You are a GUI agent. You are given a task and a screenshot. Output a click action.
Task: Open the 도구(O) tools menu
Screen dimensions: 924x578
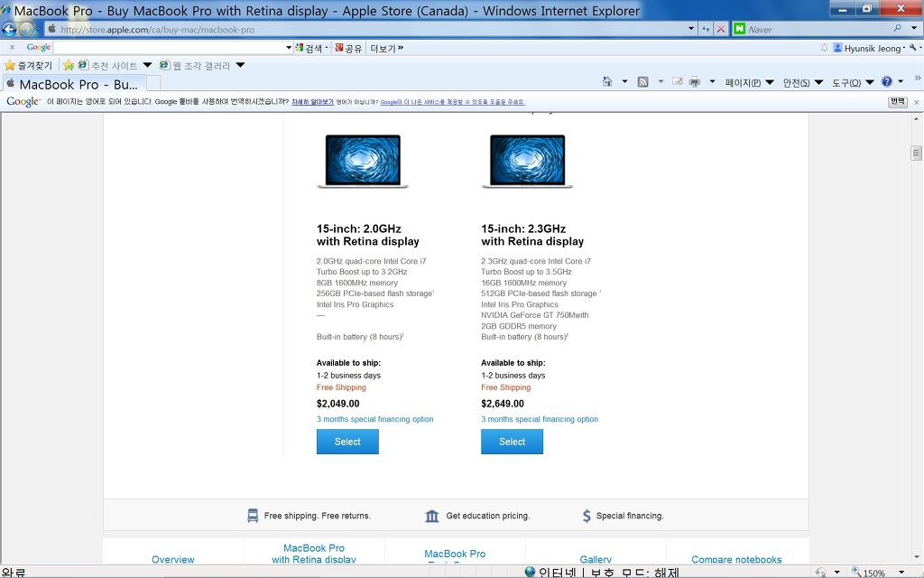(x=852, y=82)
